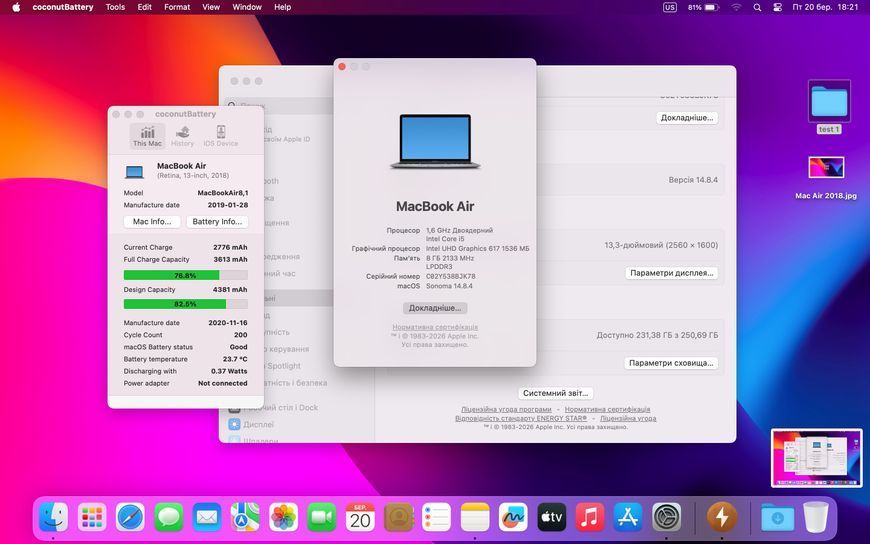The height and width of the screenshot is (544, 870).
Task: Click Battery Info... button
Action: pyautogui.click(x=217, y=221)
